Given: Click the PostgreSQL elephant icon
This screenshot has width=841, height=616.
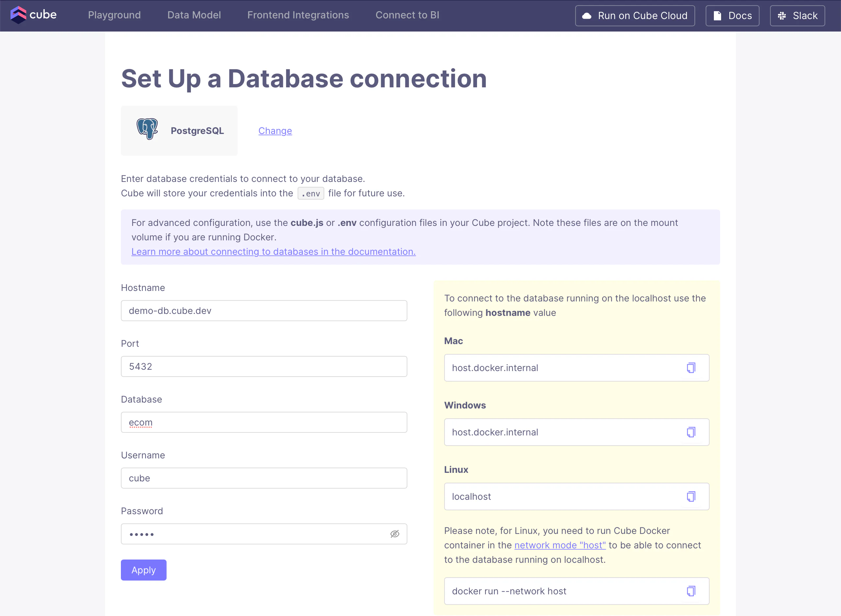Looking at the screenshot, I should (147, 129).
